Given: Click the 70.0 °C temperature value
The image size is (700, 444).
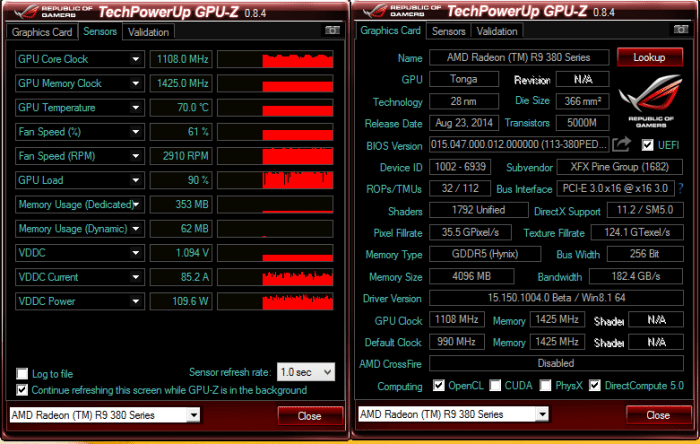Looking at the screenshot, I should 181,108.
